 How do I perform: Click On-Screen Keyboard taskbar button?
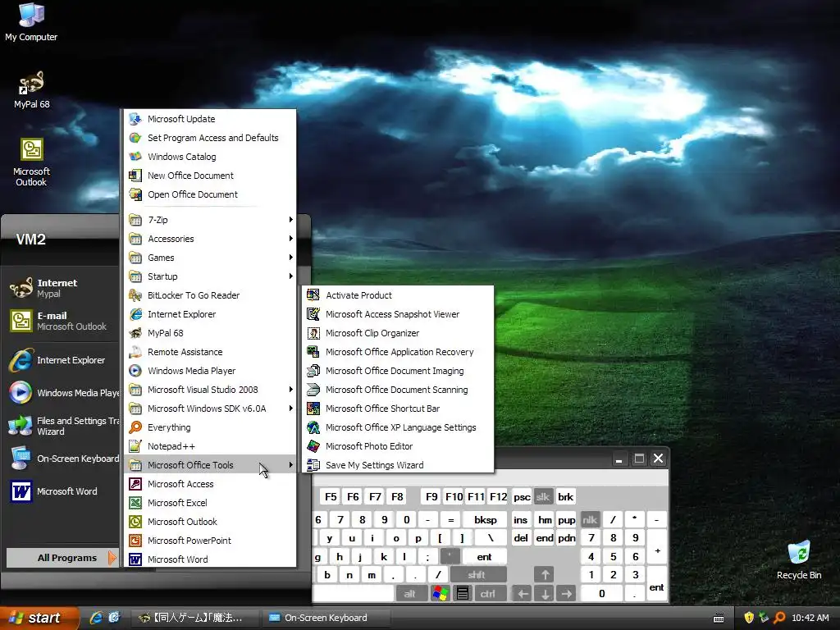[324, 618]
